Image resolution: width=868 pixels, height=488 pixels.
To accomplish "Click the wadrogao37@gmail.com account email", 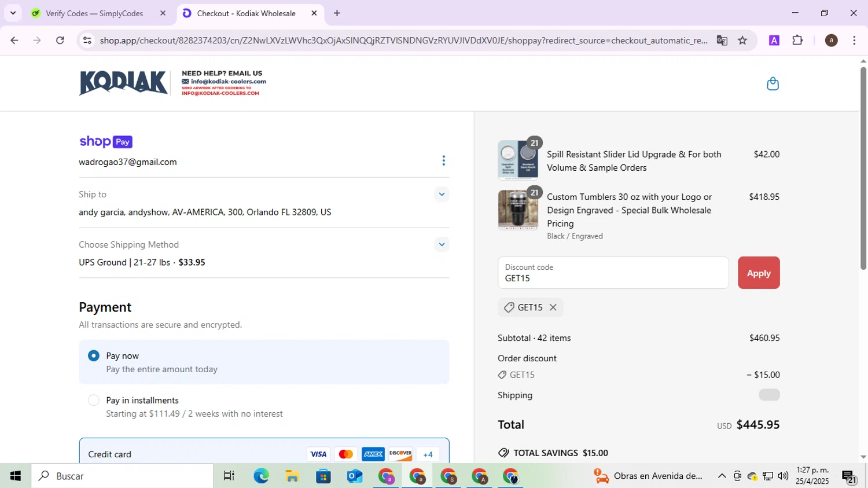I will coord(128,162).
